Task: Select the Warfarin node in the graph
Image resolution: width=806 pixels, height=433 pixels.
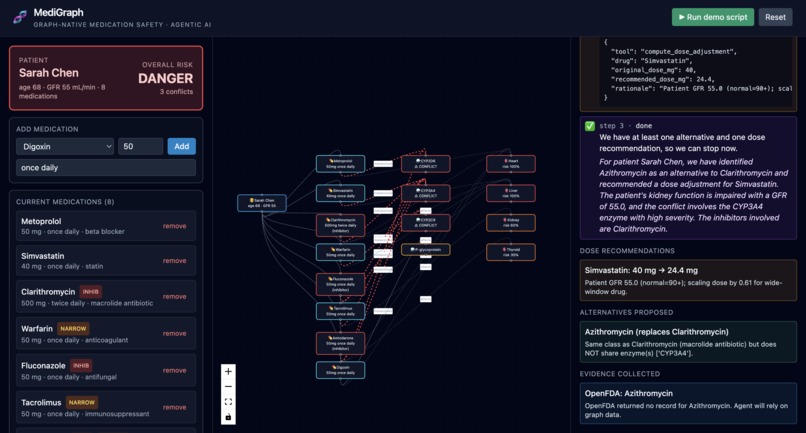Action: click(x=340, y=252)
